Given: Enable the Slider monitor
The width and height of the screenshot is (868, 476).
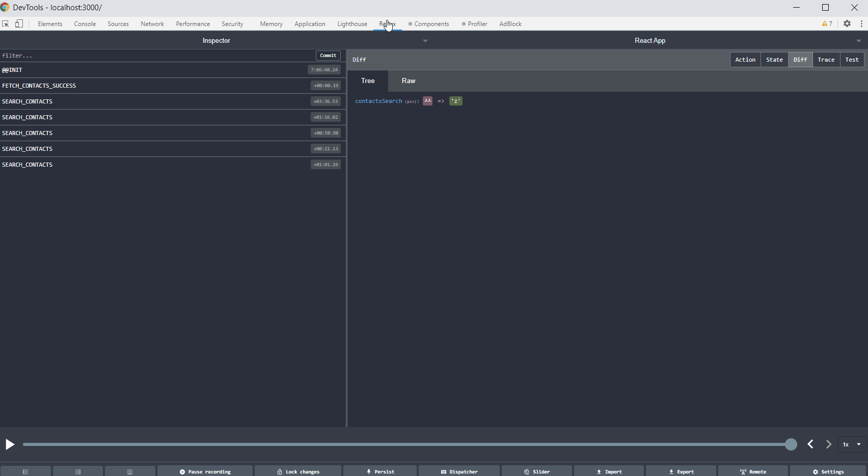Looking at the screenshot, I should pos(536,471).
